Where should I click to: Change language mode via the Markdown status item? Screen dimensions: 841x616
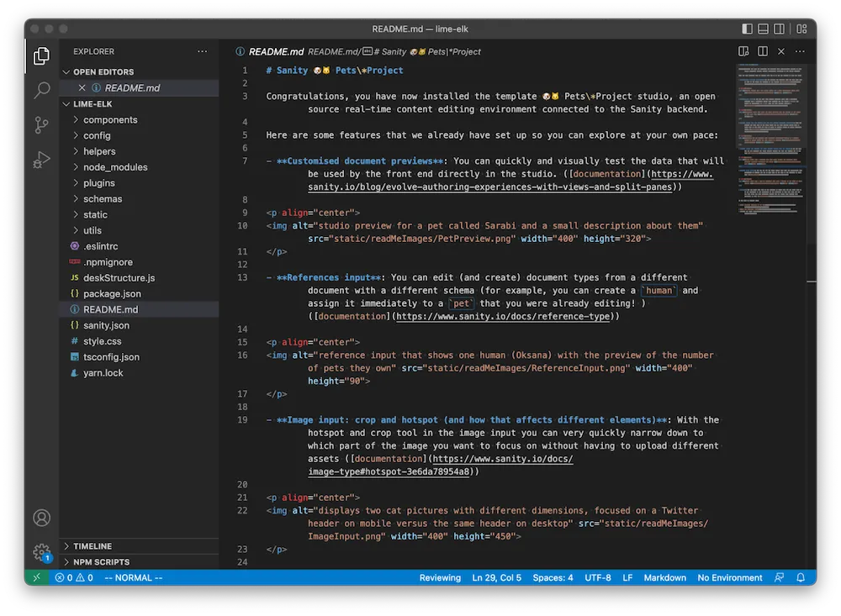664,577
